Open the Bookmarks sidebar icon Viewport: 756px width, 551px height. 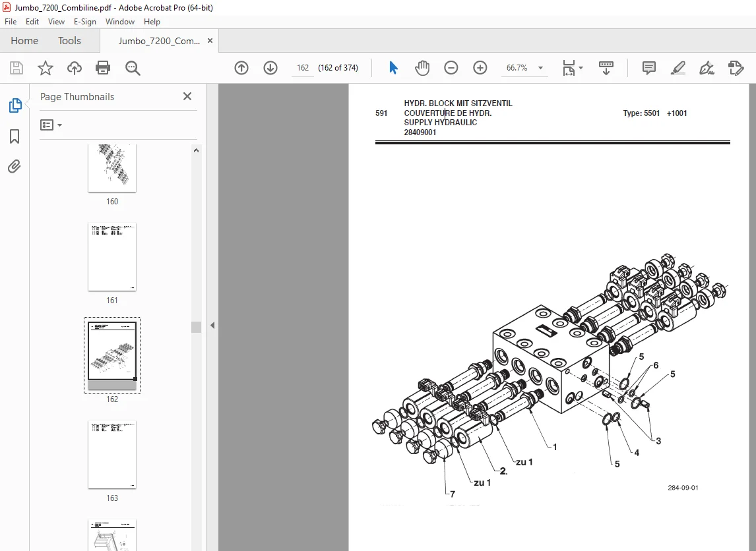15,136
